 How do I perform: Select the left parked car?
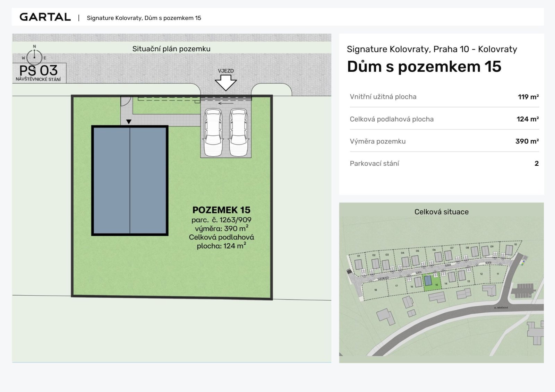(213, 132)
